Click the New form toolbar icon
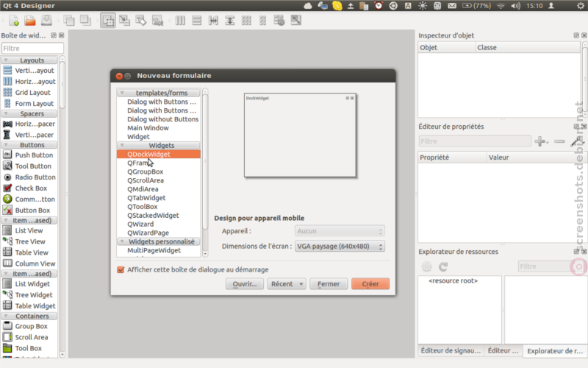The height and width of the screenshot is (368, 588). click(x=14, y=21)
